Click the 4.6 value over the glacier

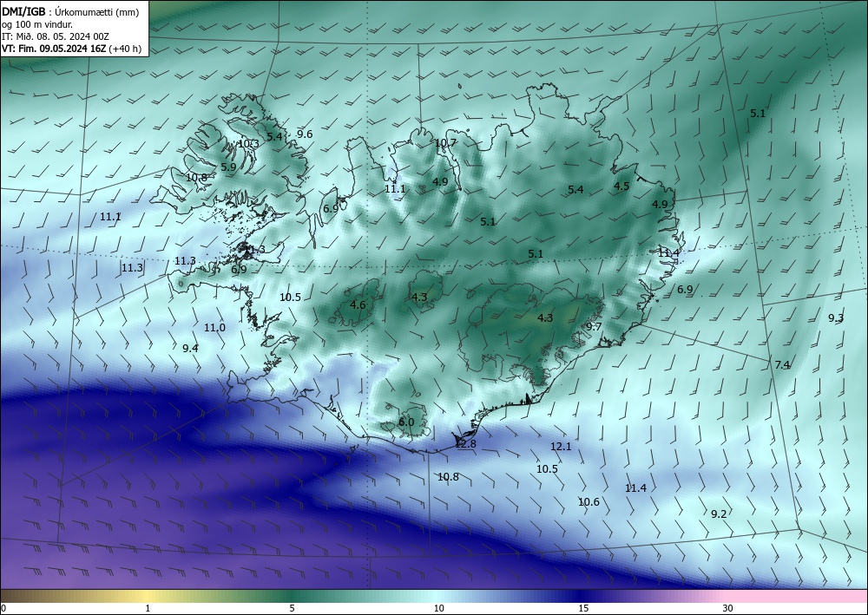coord(358,304)
